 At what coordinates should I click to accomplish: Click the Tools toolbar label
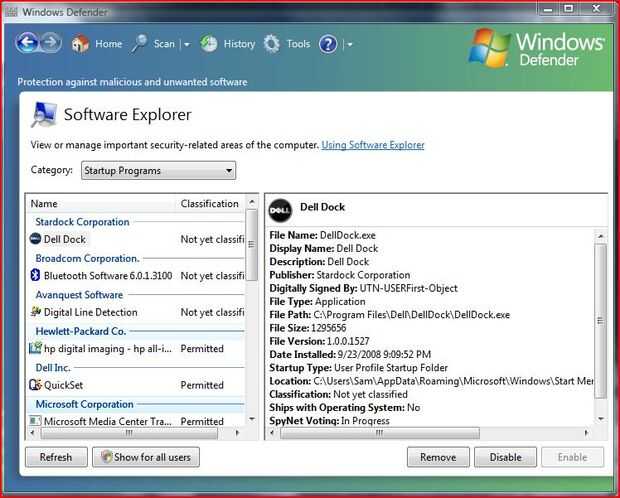coord(298,44)
